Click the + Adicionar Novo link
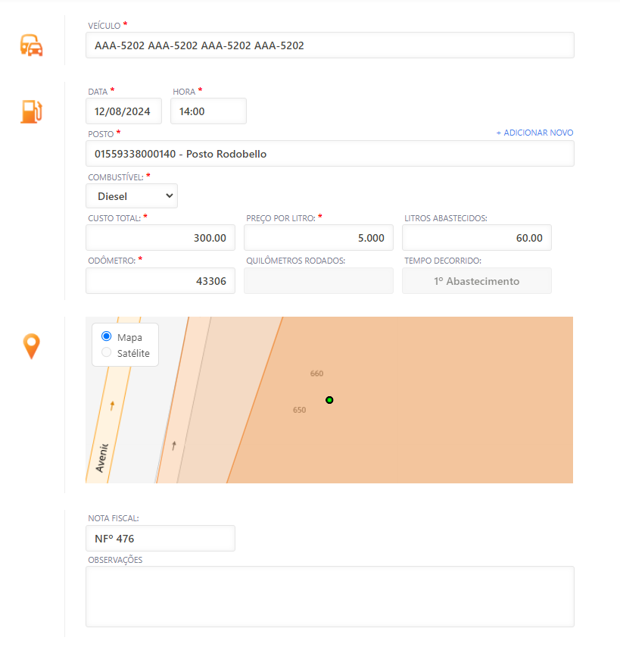Image resolution: width=620 pixels, height=672 pixels. [534, 133]
